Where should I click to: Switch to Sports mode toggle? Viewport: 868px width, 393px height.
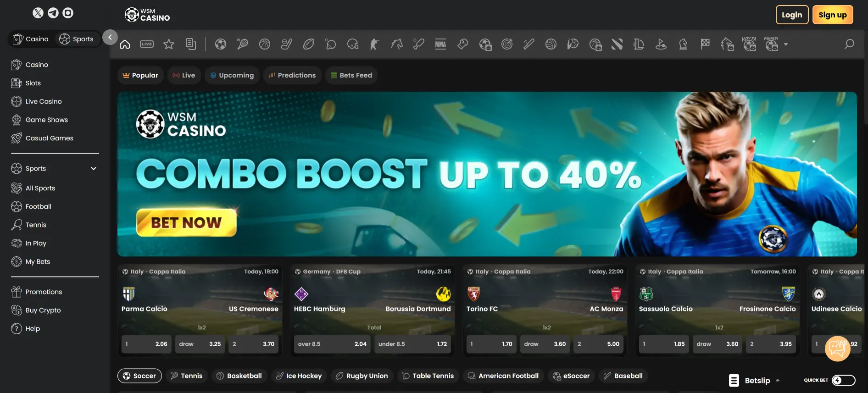point(77,39)
